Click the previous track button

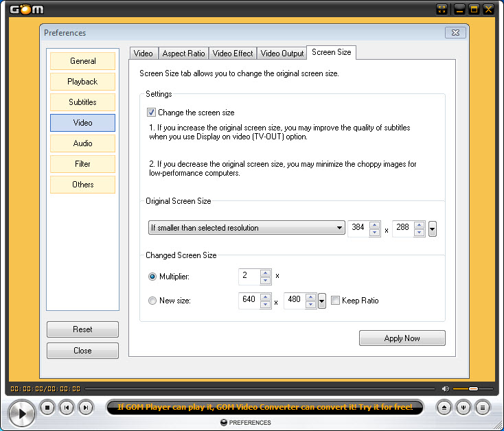click(67, 408)
